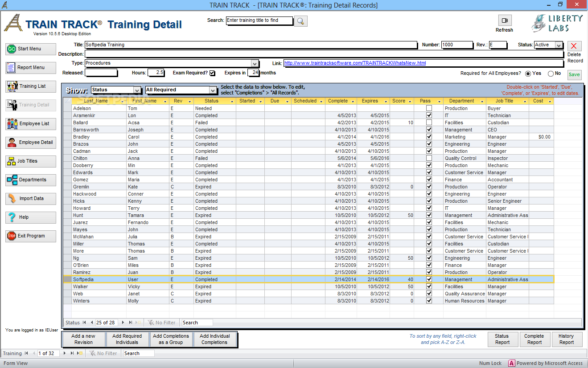Click Add a new Revision
Screen dimensions: 588x368
(x=83, y=339)
